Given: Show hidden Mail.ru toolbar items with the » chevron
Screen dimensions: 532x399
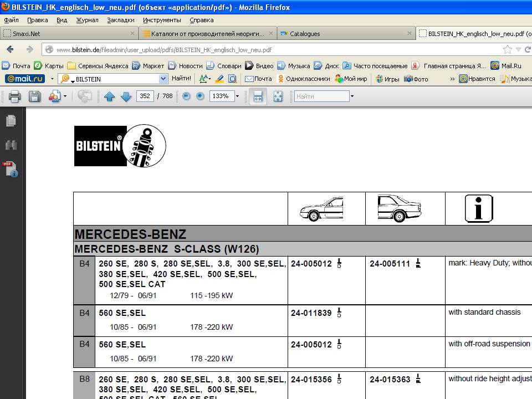Looking at the screenshot, I should click(x=452, y=79).
